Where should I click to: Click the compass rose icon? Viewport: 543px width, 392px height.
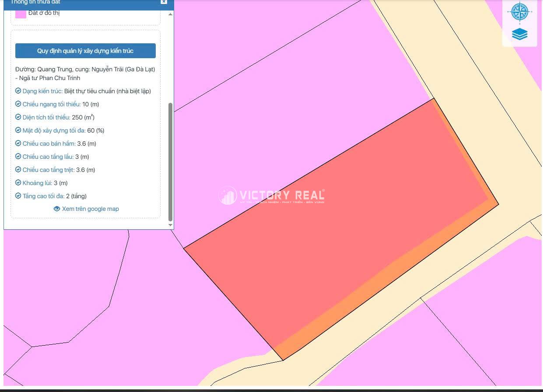(519, 12)
